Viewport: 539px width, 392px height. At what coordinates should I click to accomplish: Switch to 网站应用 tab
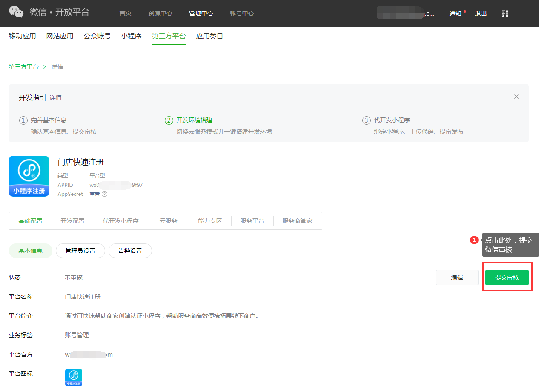(60, 36)
